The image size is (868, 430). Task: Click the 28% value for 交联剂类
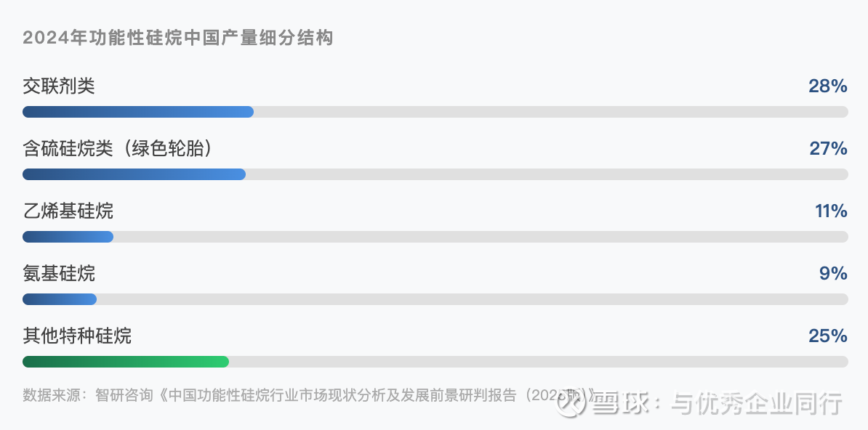point(828,86)
